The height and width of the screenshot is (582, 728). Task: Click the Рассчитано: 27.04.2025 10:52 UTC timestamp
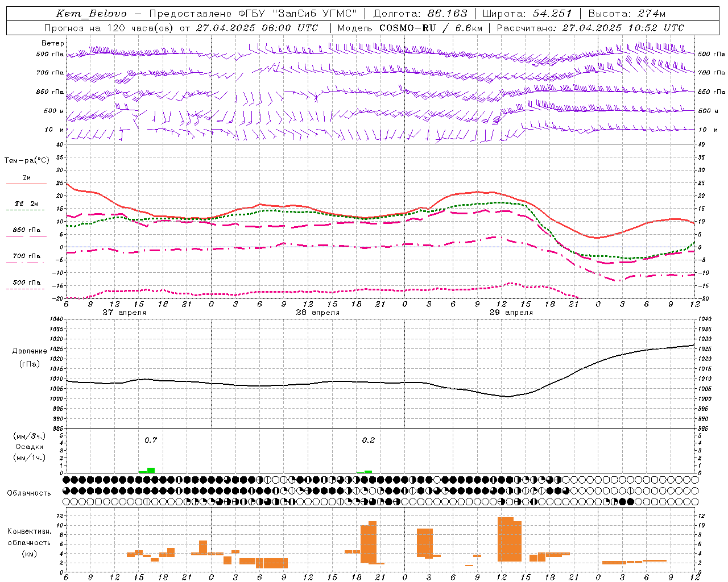coord(590,28)
